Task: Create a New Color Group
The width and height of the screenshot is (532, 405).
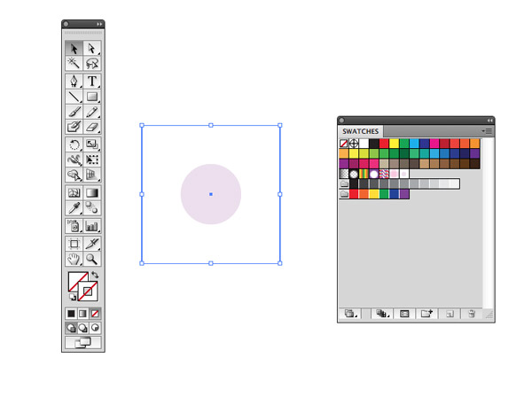Action: [x=426, y=314]
